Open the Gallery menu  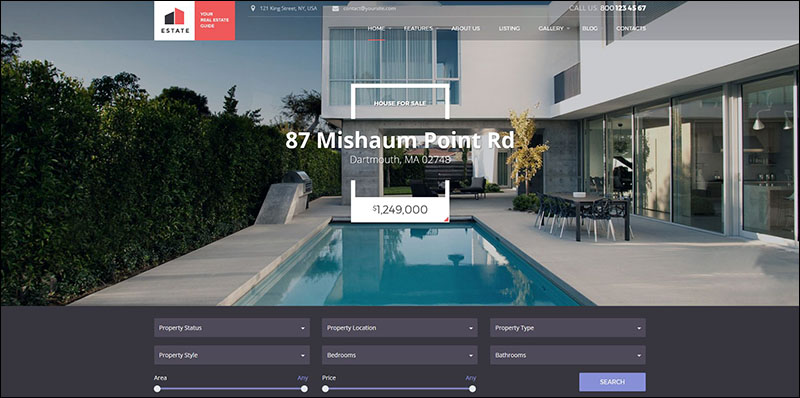click(x=551, y=29)
